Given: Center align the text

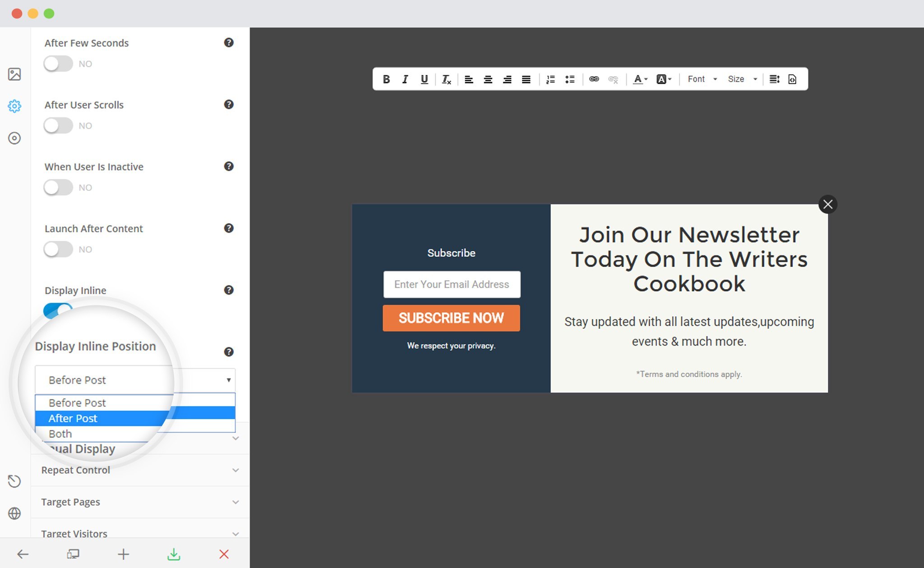Looking at the screenshot, I should (x=488, y=79).
